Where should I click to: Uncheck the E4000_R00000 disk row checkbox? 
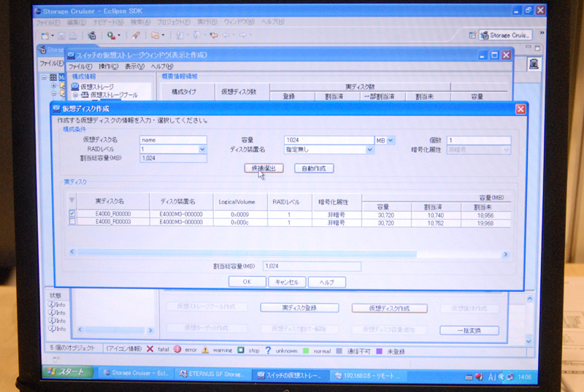pyautogui.click(x=72, y=214)
